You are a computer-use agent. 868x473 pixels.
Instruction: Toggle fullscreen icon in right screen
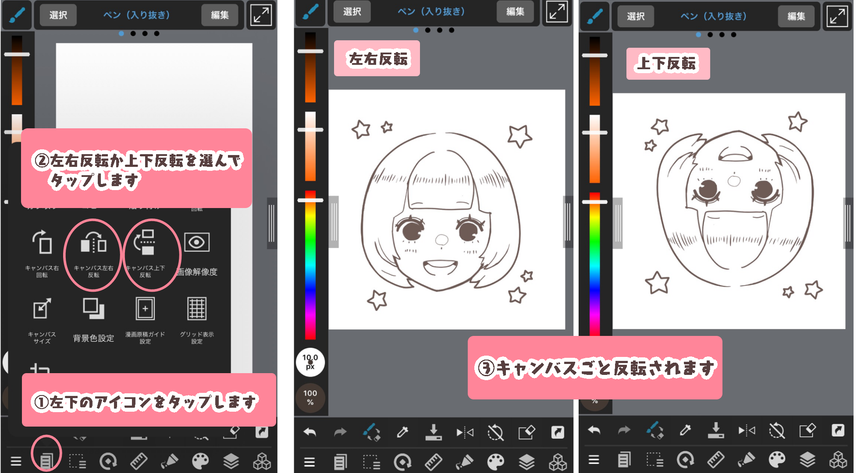837,16
